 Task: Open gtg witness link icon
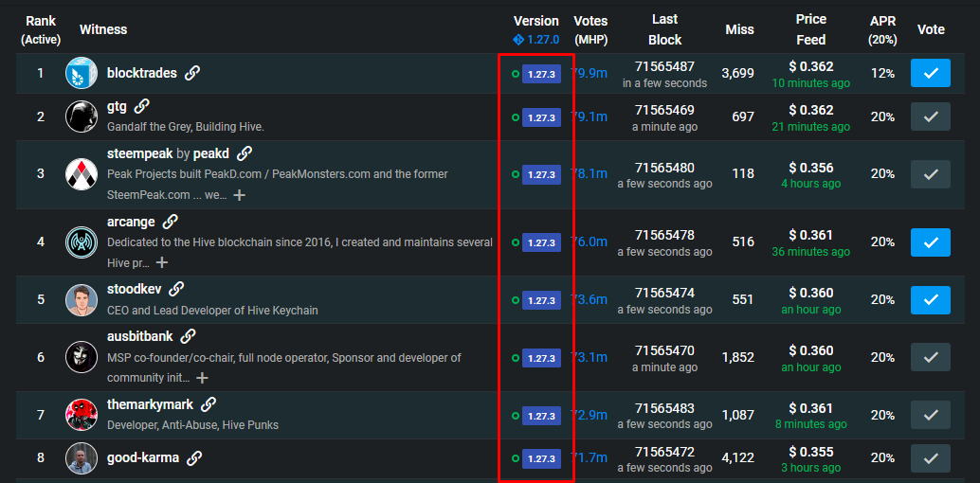[x=142, y=106]
